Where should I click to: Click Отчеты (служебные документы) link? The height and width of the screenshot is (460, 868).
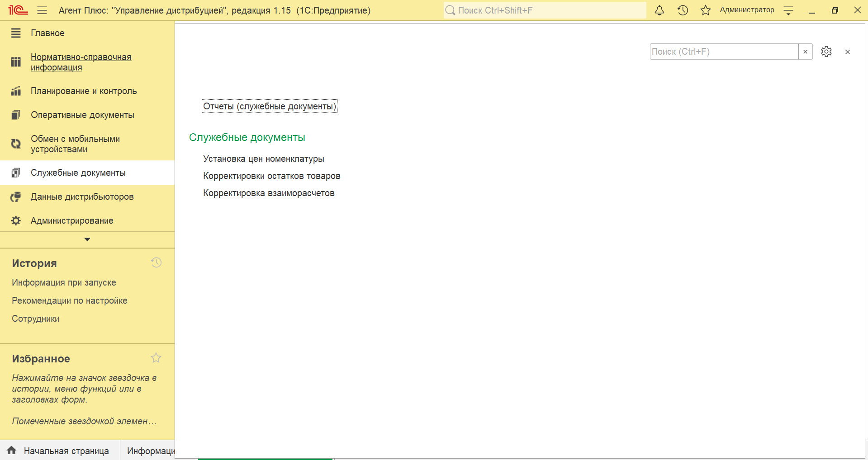pos(269,106)
